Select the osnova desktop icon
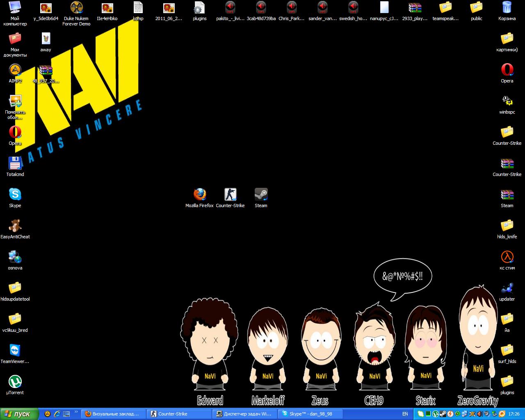525x420 pixels. (15, 260)
